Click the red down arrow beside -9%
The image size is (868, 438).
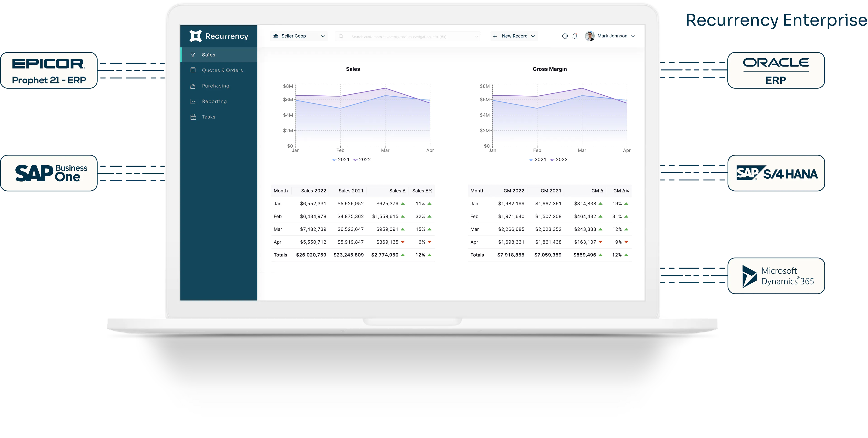pos(626,242)
